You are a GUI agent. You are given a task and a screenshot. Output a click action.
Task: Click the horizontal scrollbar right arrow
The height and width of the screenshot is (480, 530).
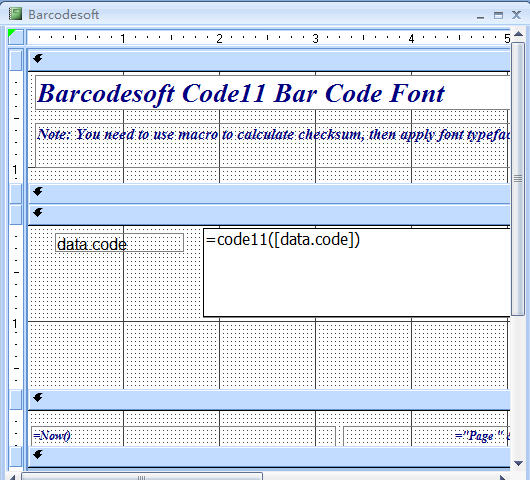coord(503,477)
